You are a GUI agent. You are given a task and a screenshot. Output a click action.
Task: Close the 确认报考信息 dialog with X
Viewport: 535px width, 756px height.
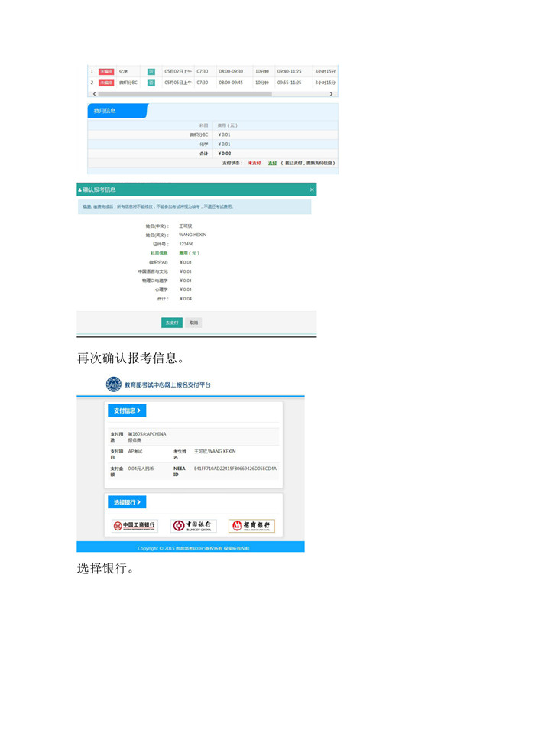[311, 189]
